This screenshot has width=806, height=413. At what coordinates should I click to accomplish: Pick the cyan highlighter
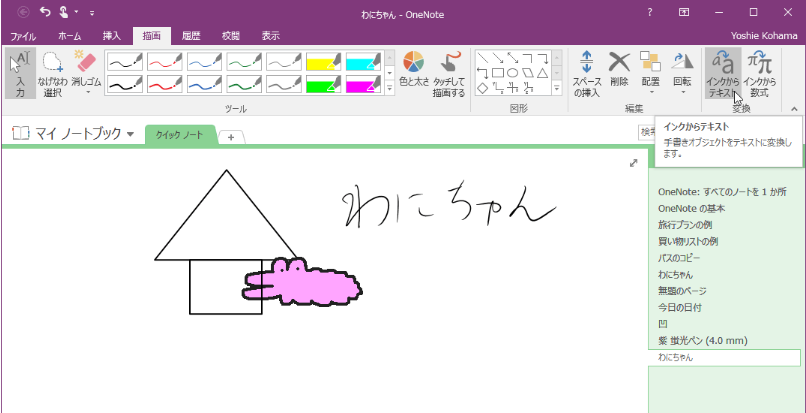coord(363,62)
